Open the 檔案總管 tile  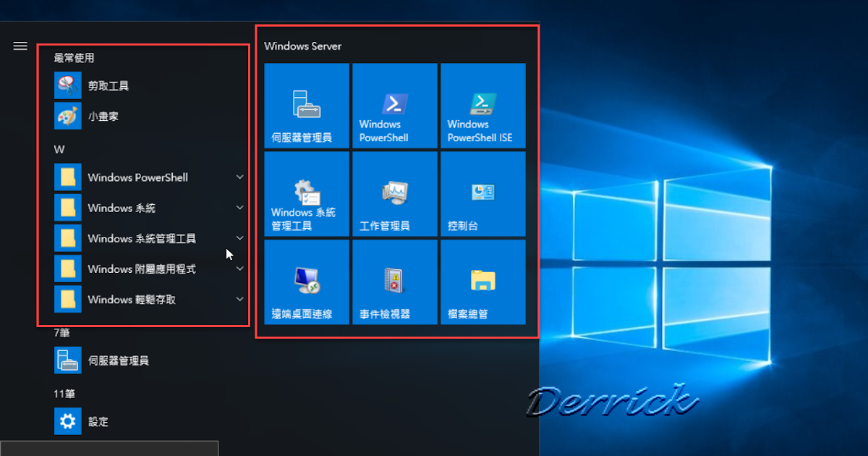483,282
